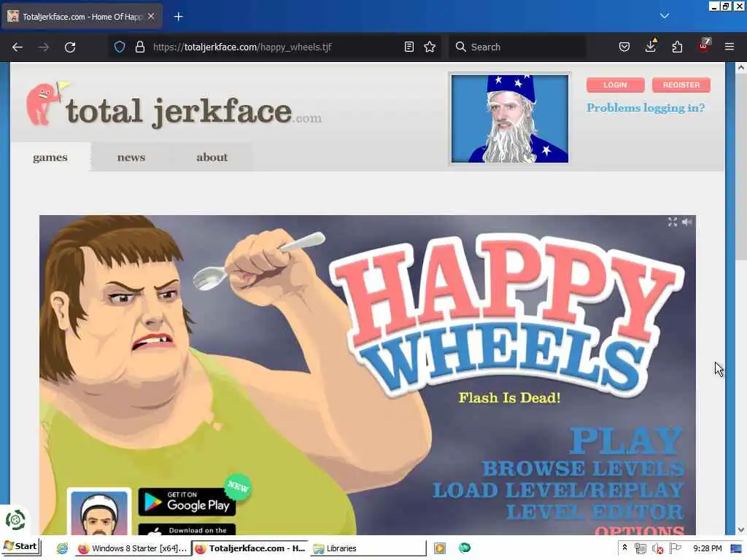Open a new tab with plus button

pyautogui.click(x=178, y=17)
